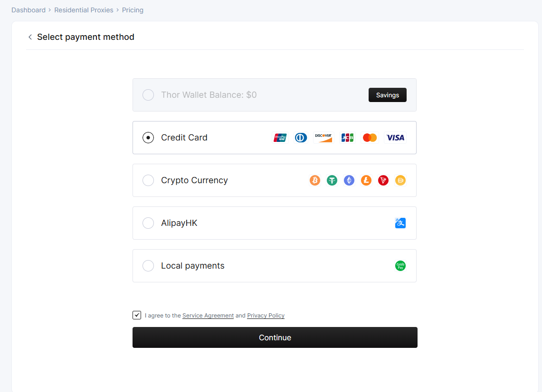Go back using the left chevron arrow
The width and height of the screenshot is (542, 392).
tap(30, 37)
